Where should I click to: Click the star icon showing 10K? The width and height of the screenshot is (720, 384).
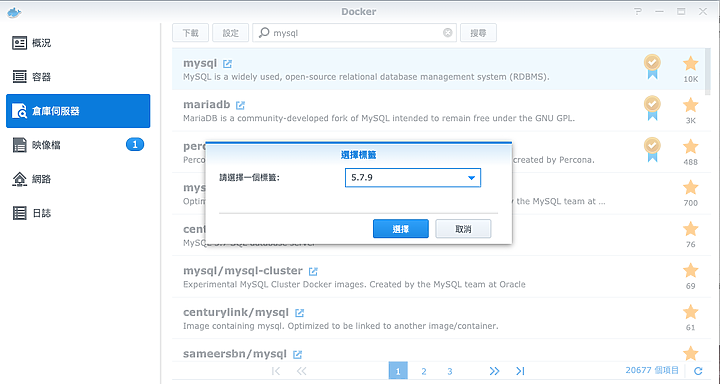691,64
